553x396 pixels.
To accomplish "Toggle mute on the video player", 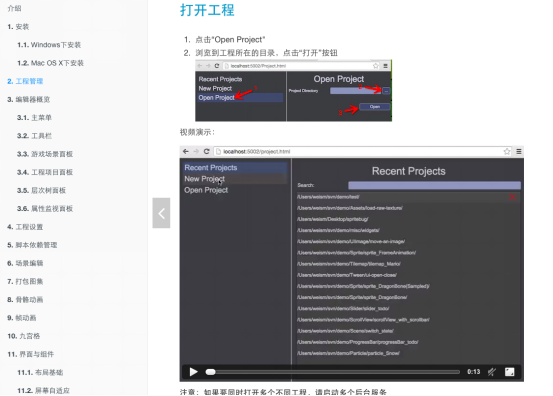I will coord(492,372).
